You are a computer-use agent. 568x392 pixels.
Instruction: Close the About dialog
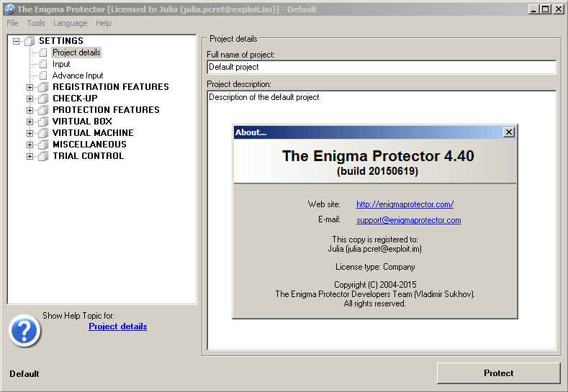(x=509, y=132)
